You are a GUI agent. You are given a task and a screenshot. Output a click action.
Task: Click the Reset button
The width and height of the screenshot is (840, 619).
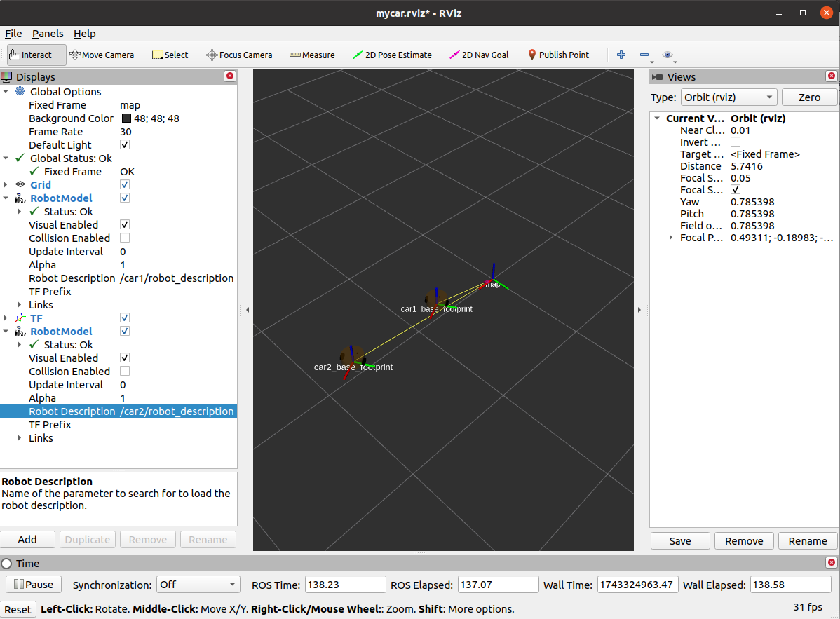click(x=18, y=609)
